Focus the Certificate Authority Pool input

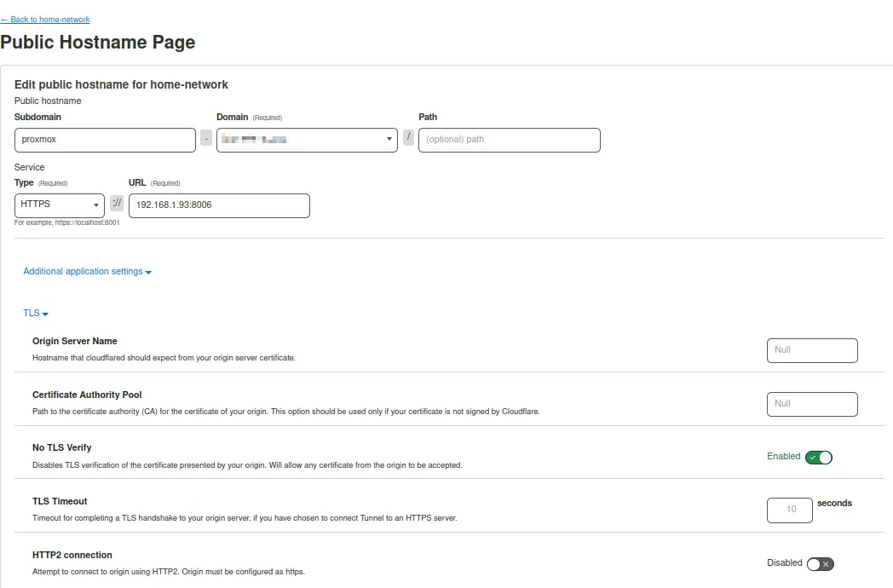812,404
